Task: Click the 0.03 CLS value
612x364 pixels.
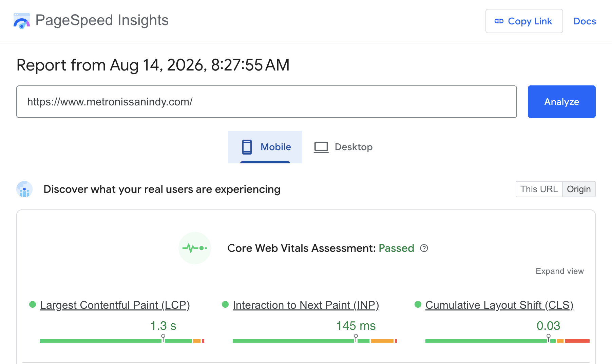Action: (548, 326)
